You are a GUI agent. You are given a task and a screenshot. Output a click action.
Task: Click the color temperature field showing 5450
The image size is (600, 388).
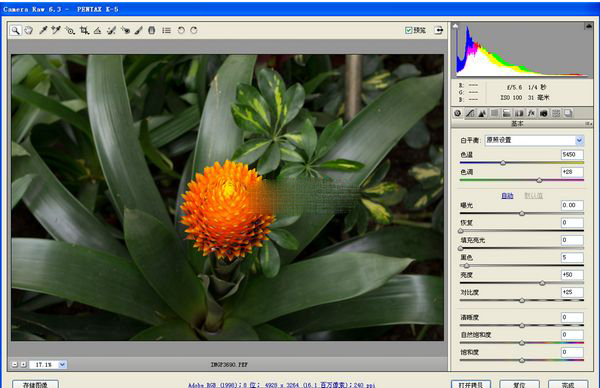tap(572, 155)
